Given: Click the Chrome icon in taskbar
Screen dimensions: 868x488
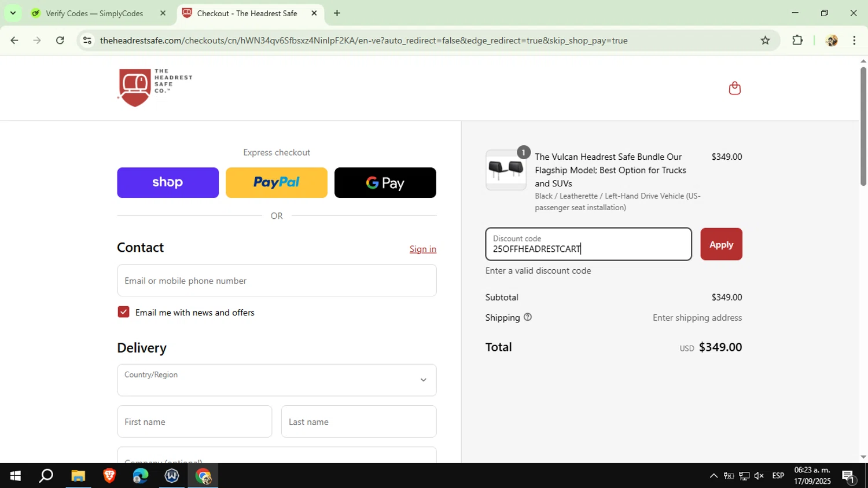Looking at the screenshot, I should click(203, 476).
